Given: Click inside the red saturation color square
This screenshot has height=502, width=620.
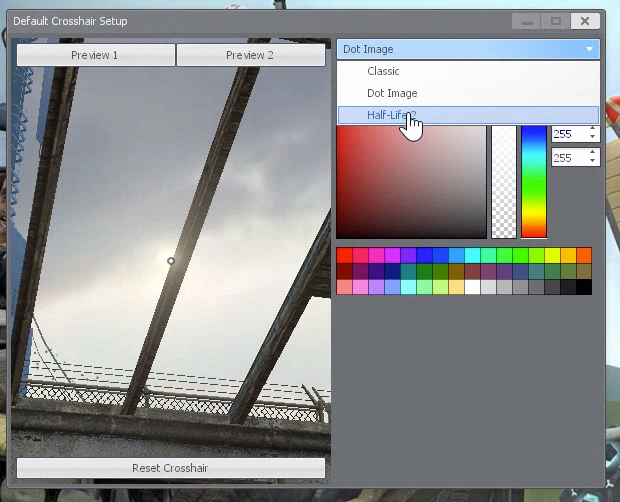Looking at the screenshot, I should (x=411, y=182).
